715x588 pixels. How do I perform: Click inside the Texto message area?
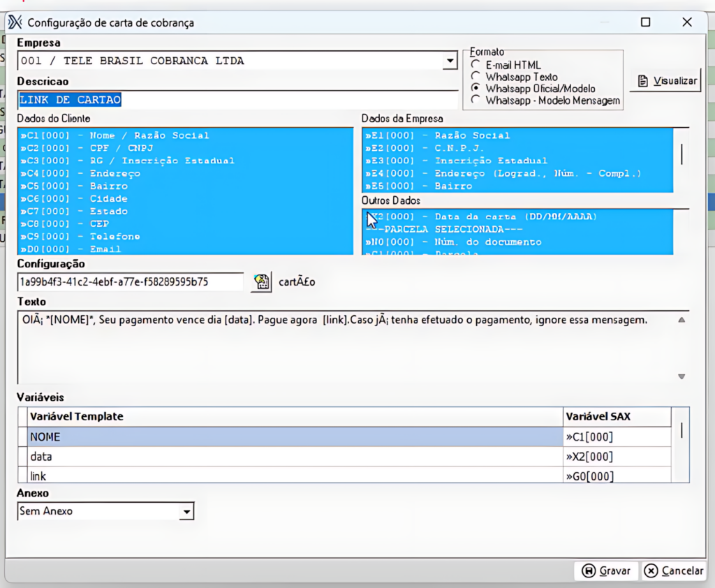346,347
